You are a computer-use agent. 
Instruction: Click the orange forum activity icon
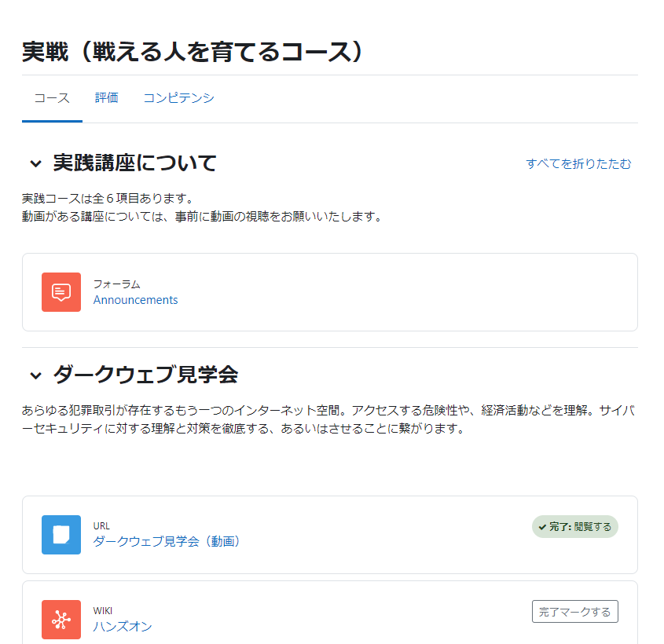[61, 292]
